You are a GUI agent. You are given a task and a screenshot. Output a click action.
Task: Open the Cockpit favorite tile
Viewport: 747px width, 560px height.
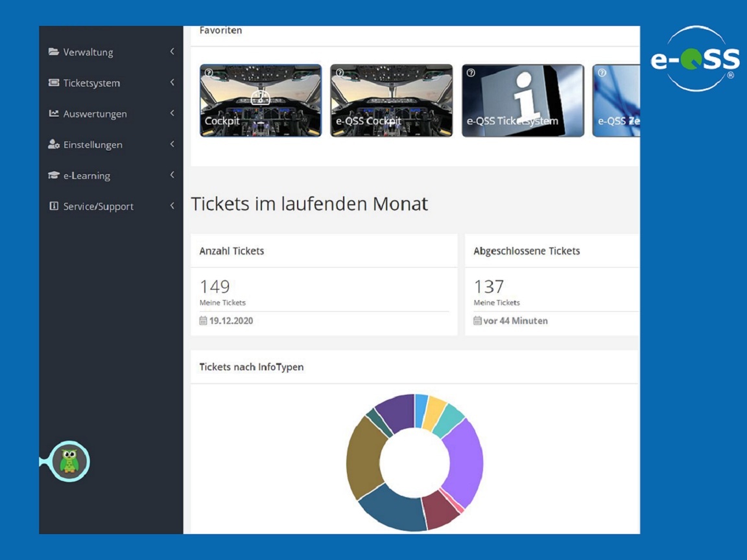[x=261, y=100]
